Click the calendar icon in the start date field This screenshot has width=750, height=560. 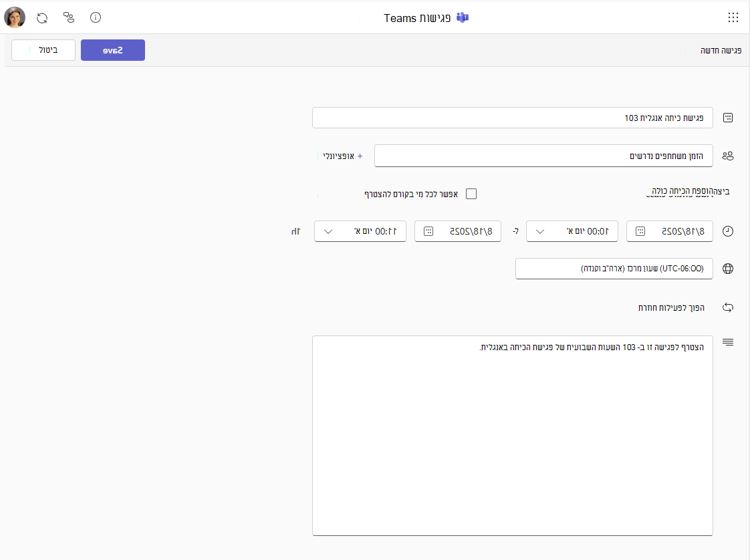pyautogui.click(x=640, y=231)
